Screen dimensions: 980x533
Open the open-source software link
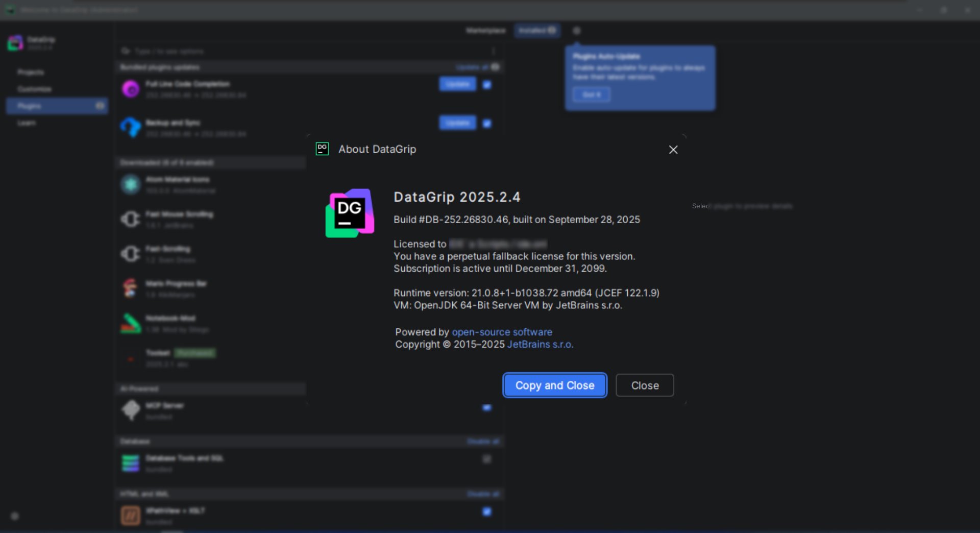click(502, 332)
